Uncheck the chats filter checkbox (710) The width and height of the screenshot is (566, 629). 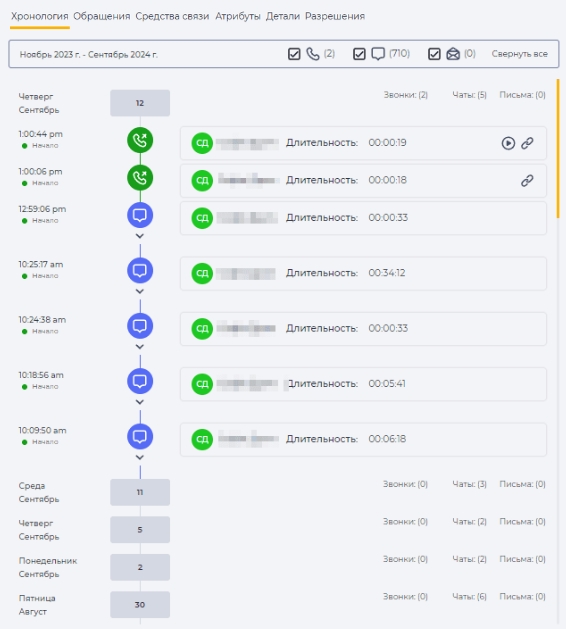[x=359, y=54]
